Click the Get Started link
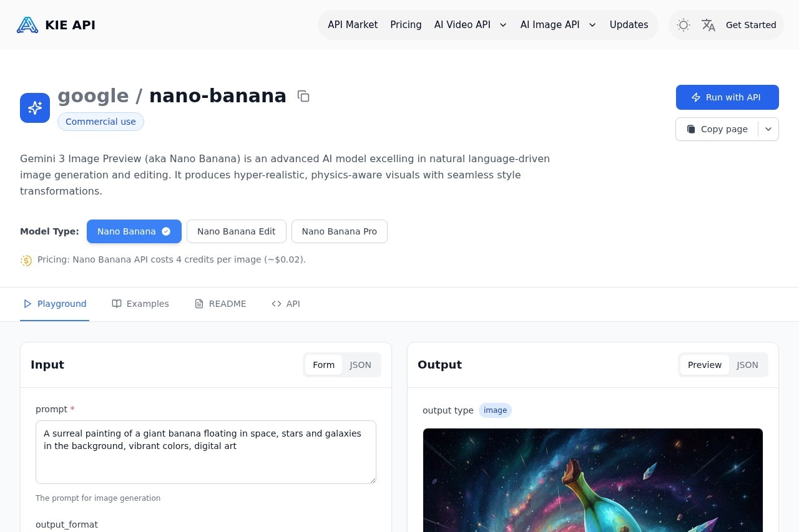The image size is (799, 532). point(751,25)
